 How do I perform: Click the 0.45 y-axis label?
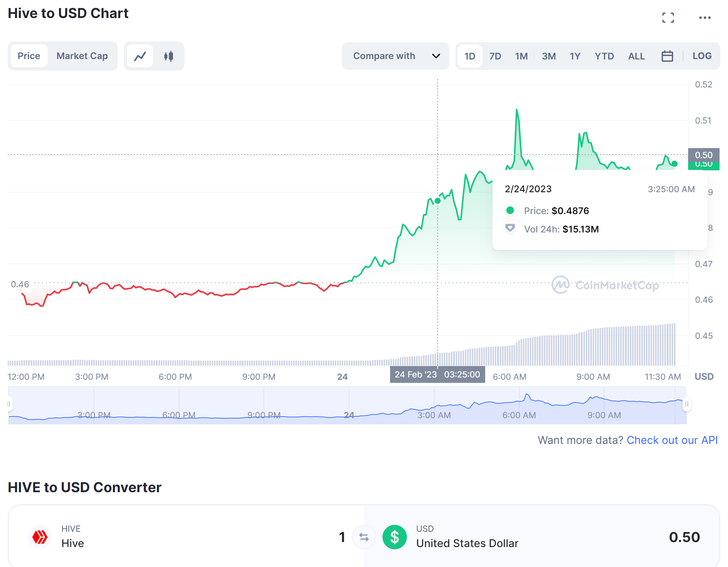point(703,336)
